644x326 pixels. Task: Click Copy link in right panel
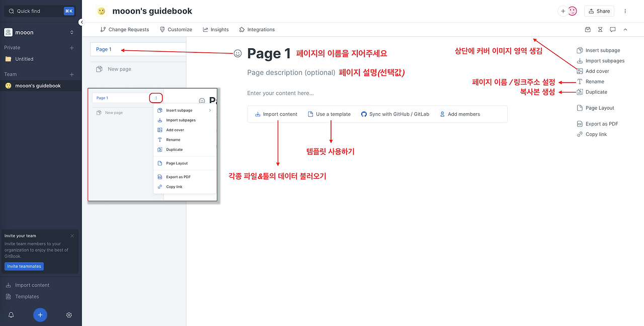coord(592,134)
